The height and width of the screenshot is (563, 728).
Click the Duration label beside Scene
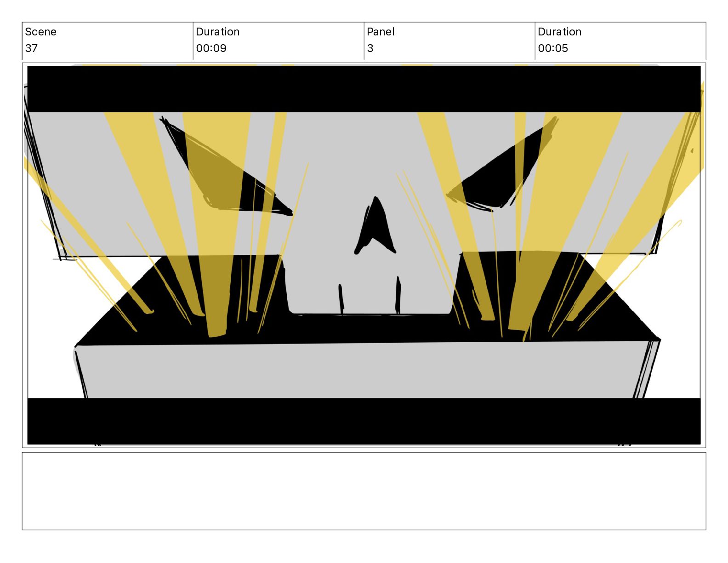(217, 32)
